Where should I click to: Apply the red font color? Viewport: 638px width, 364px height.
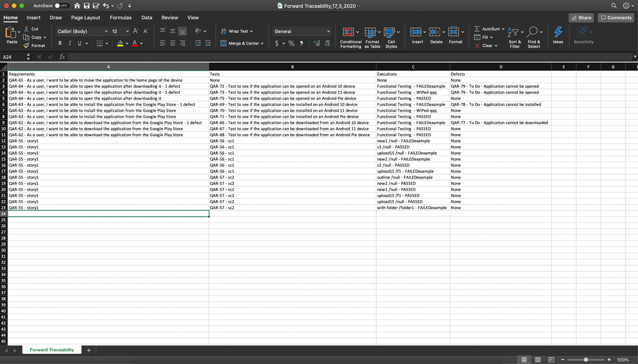135,43
